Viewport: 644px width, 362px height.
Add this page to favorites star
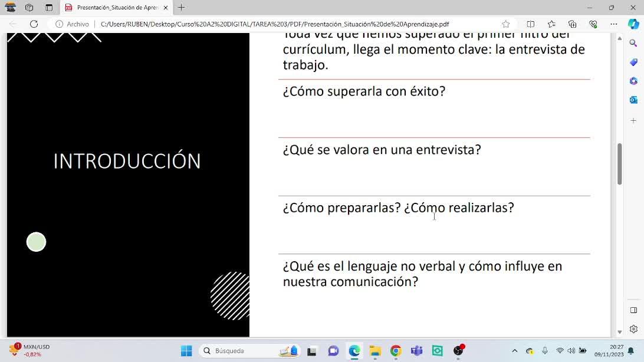tap(505, 24)
